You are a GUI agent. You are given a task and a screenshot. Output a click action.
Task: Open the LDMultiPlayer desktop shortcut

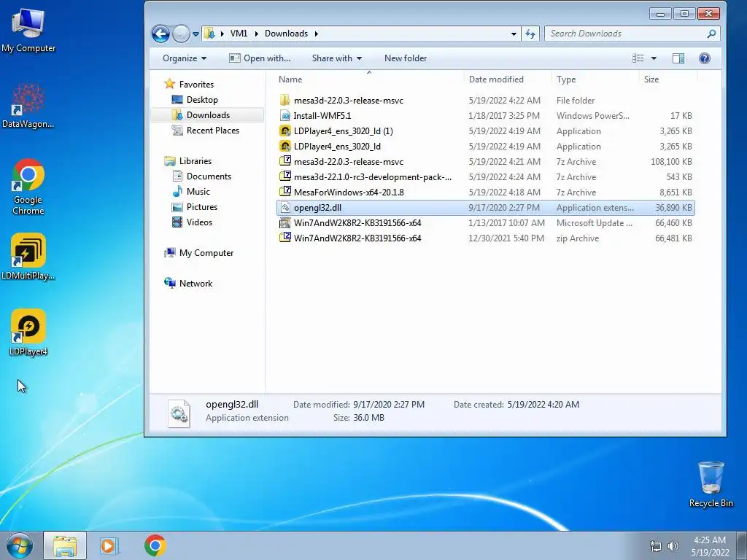point(28,257)
